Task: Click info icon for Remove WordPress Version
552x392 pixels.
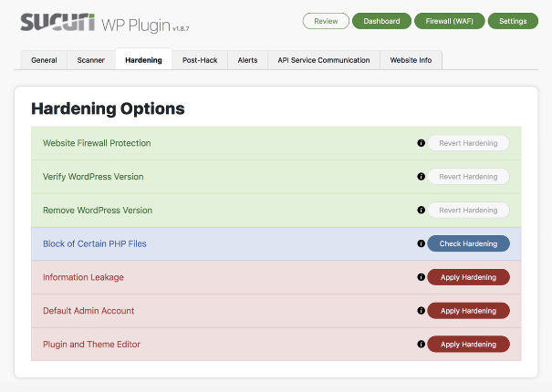Action: 421,210
